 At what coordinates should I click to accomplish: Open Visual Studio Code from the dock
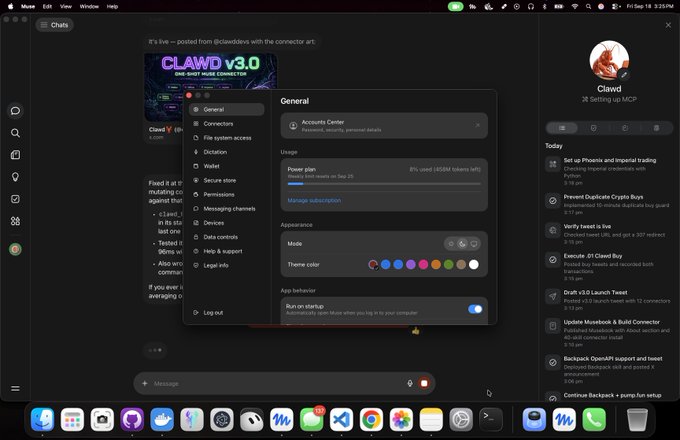click(x=341, y=419)
